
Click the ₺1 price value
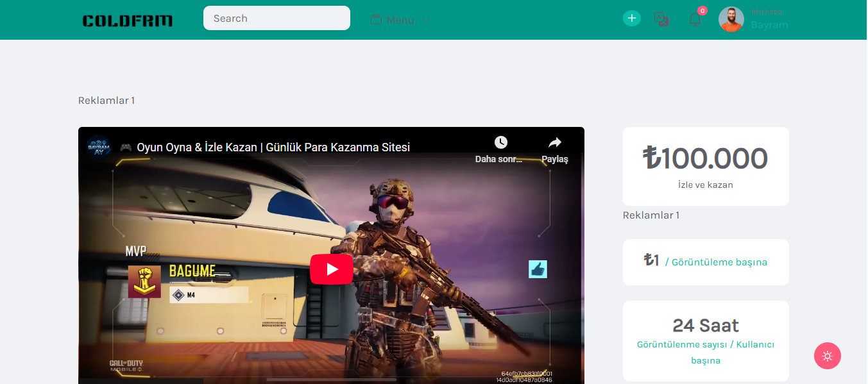click(652, 260)
